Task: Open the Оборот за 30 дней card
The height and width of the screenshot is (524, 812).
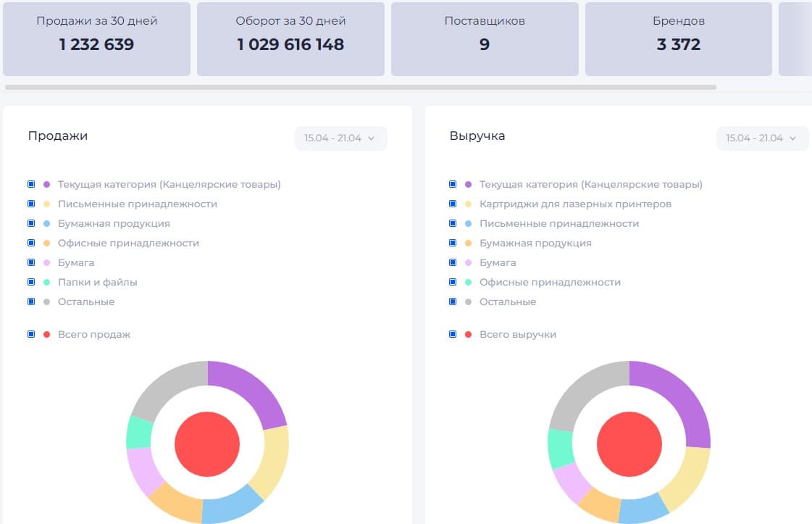Action: (290, 39)
